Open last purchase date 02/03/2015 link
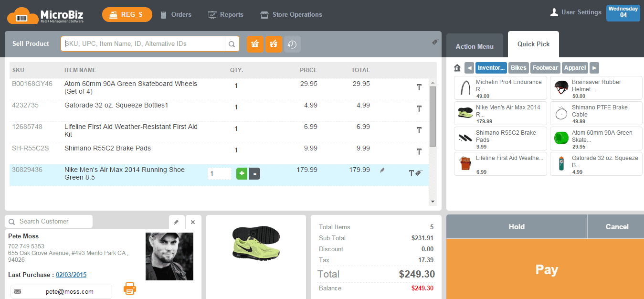The height and width of the screenshot is (299, 644). 71,275
